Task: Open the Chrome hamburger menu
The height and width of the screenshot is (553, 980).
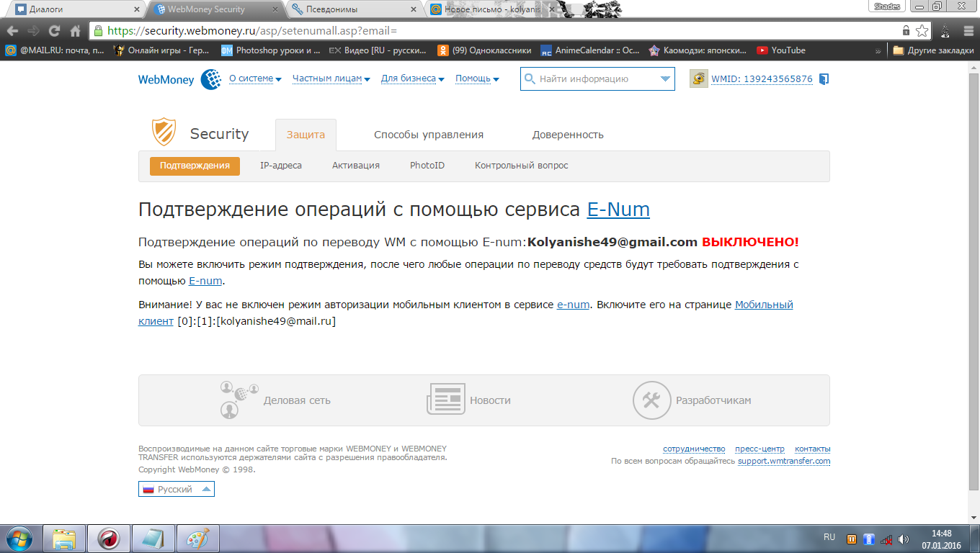Action: coord(968,31)
